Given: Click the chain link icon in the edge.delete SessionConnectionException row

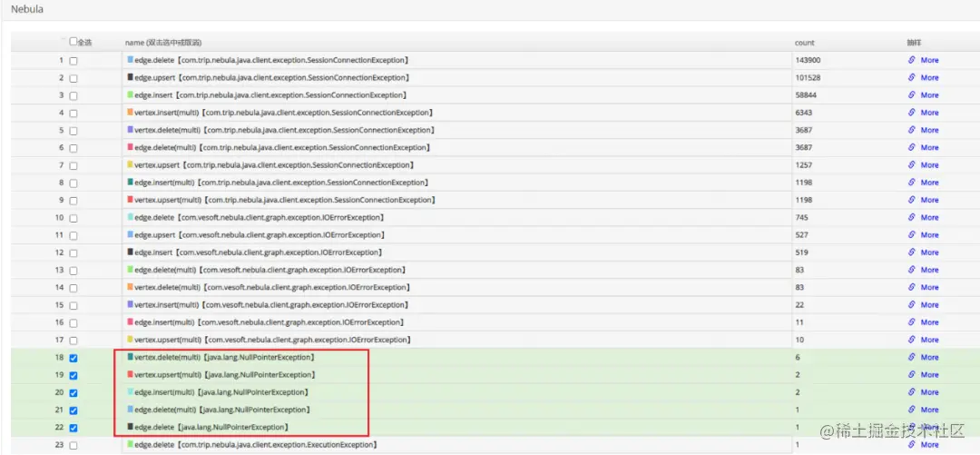Looking at the screenshot, I should (911, 60).
